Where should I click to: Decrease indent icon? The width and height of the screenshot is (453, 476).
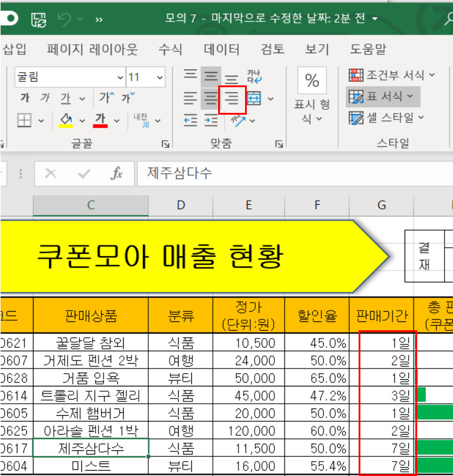pyautogui.click(x=190, y=121)
